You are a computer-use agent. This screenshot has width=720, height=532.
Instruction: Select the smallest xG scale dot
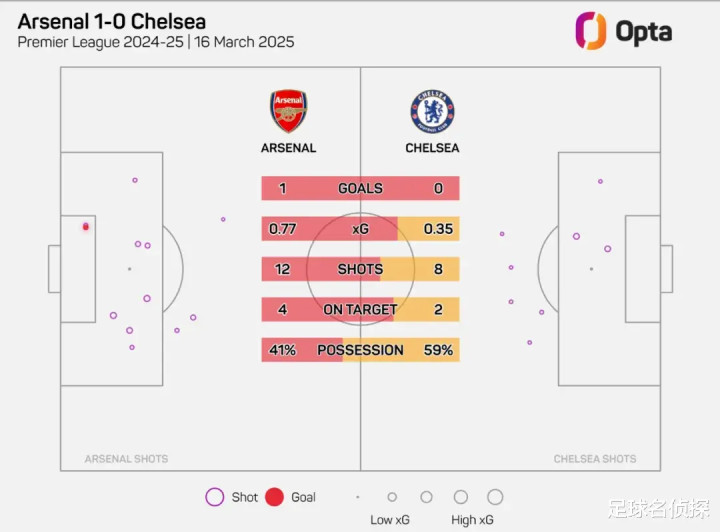point(357,497)
